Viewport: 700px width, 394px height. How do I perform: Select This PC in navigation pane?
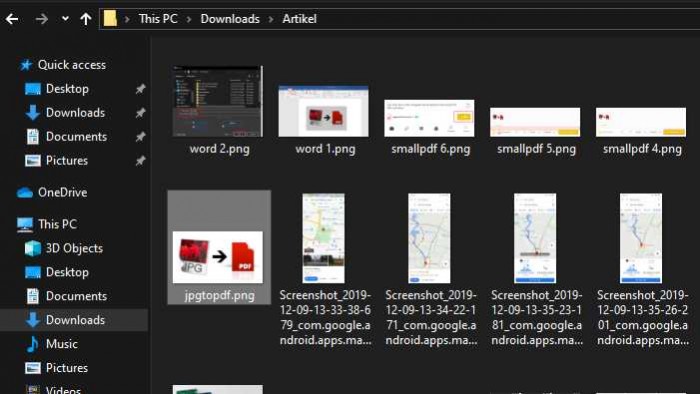point(57,224)
